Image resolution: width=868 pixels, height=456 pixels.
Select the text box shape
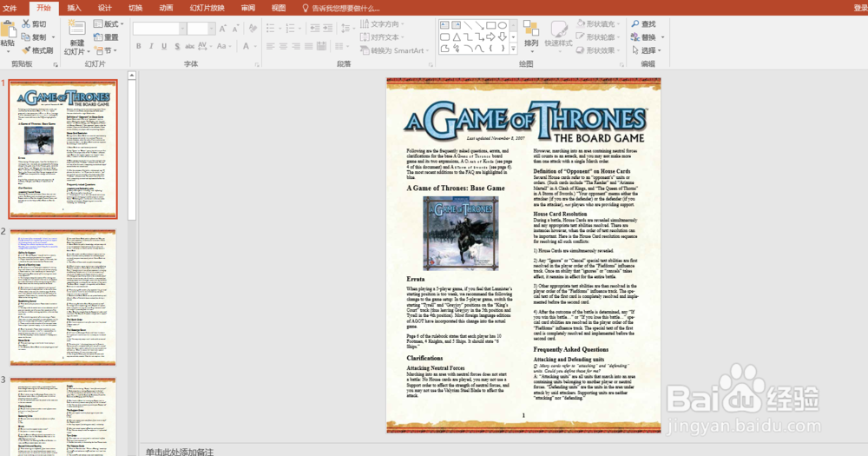pos(444,25)
